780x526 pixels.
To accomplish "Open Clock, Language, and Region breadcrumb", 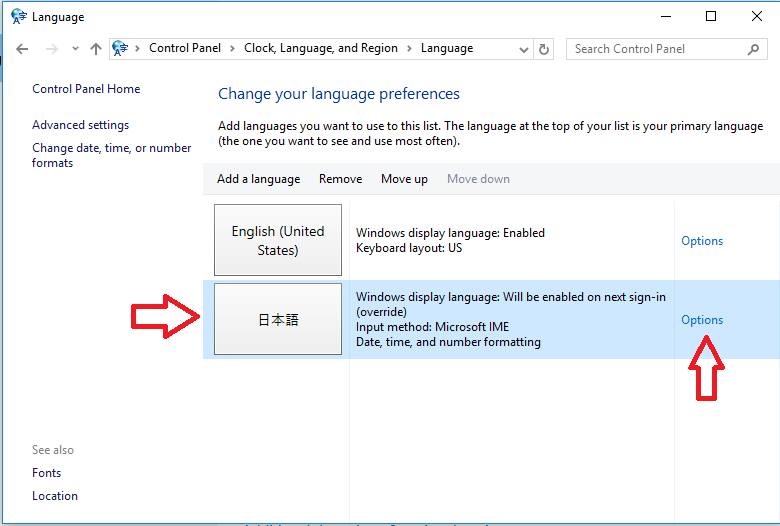I will coord(321,48).
